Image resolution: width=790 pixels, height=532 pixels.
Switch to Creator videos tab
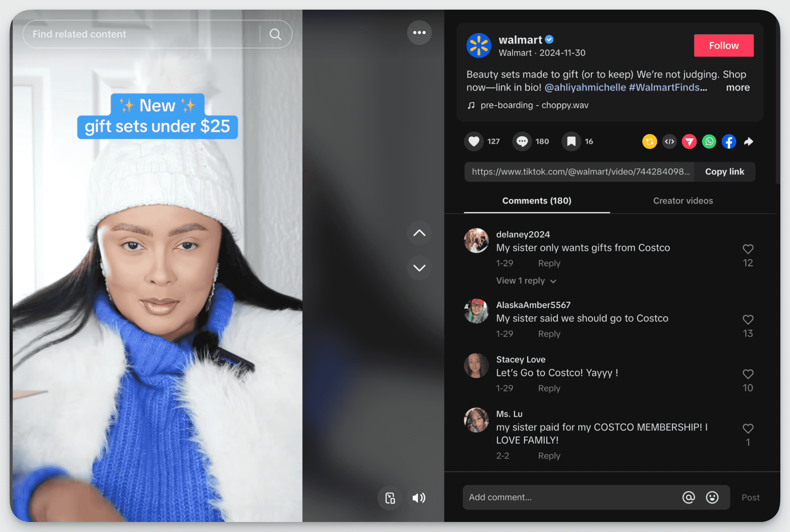click(x=683, y=200)
